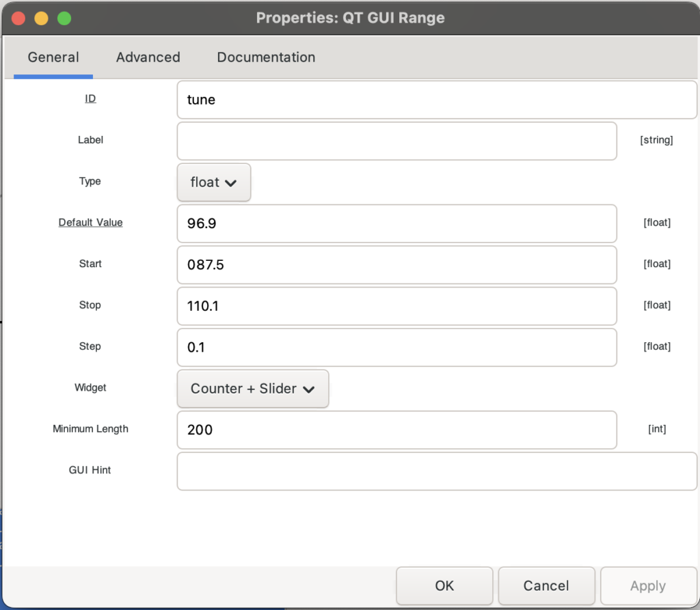Click the Stop field showing 110.1
Viewport: 700px width, 610px height.
[x=396, y=306]
